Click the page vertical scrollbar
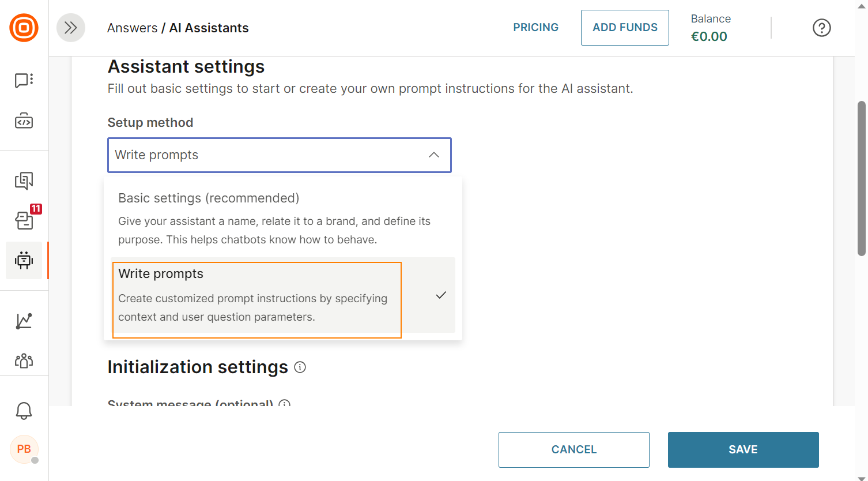 pyautogui.click(x=862, y=178)
